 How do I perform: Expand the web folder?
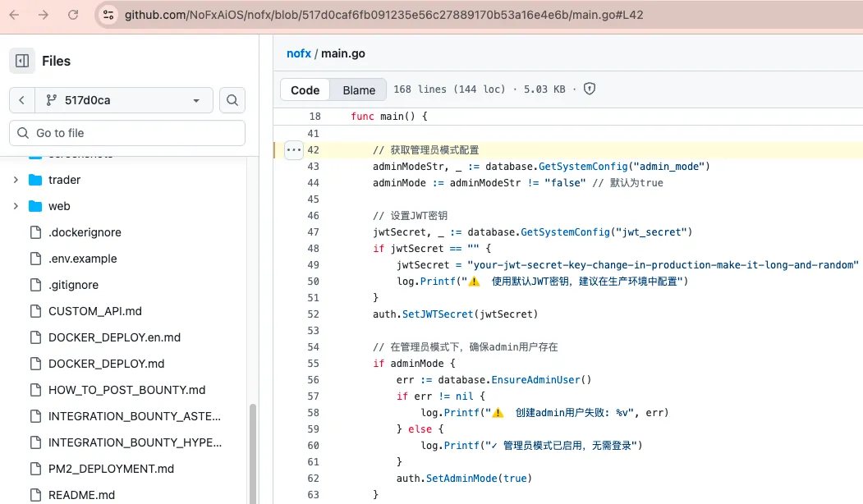16,206
